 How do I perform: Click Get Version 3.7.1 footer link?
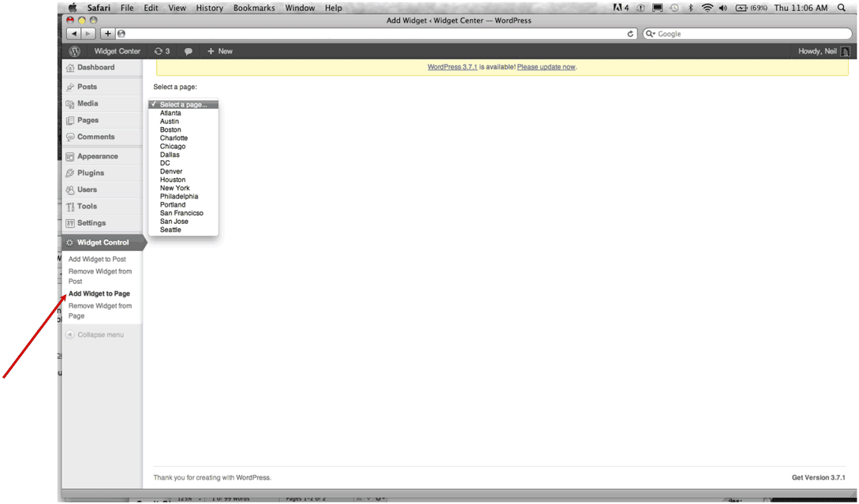pyautogui.click(x=819, y=478)
